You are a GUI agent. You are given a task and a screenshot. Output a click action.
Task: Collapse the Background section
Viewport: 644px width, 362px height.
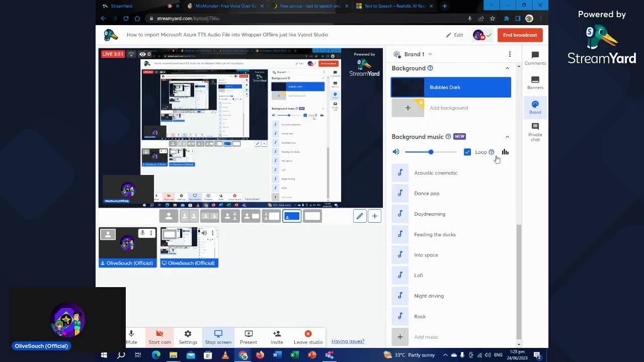click(507, 68)
